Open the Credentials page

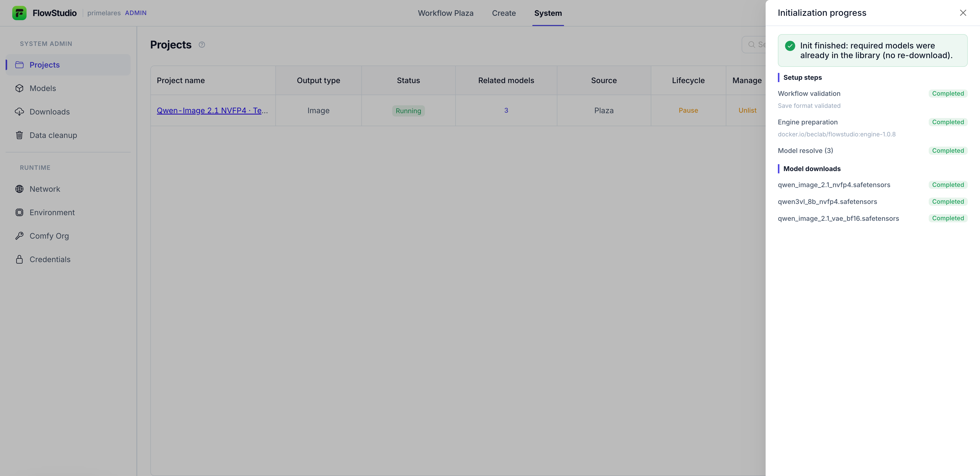68,259
